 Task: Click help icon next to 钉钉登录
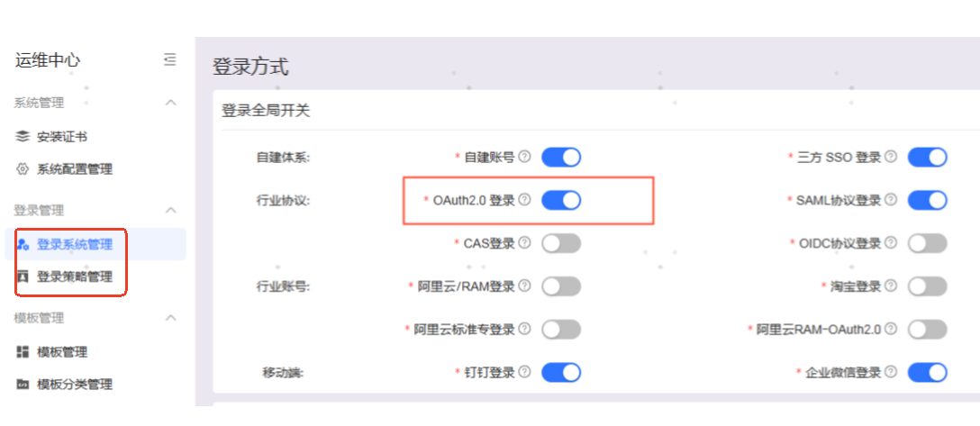[524, 371]
